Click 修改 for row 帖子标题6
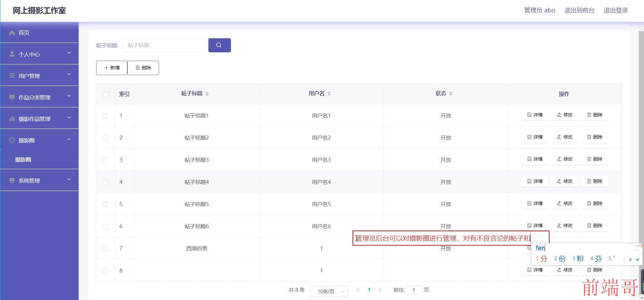The width and height of the screenshot is (644, 300). 565,226
